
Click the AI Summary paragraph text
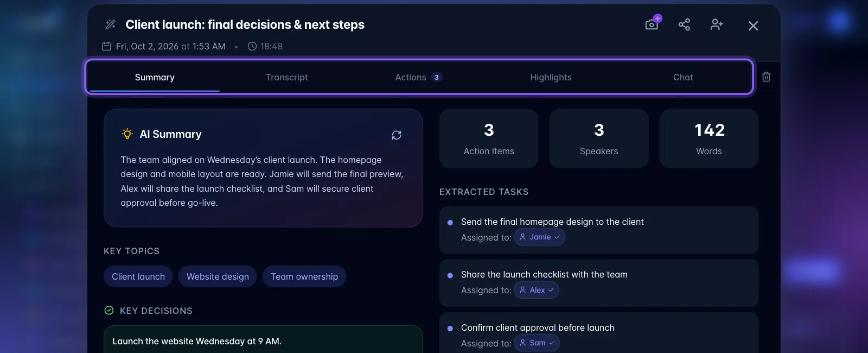click(262, 181)
